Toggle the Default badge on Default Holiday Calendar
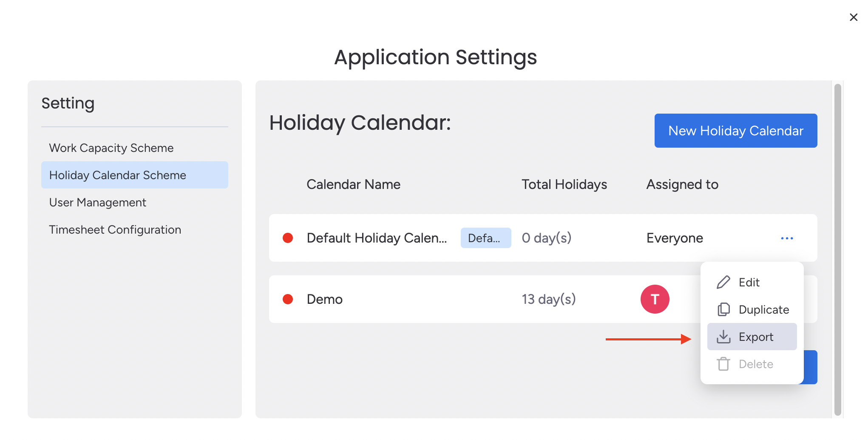This screenshot has width=868, height=440. tap(485, 238)
